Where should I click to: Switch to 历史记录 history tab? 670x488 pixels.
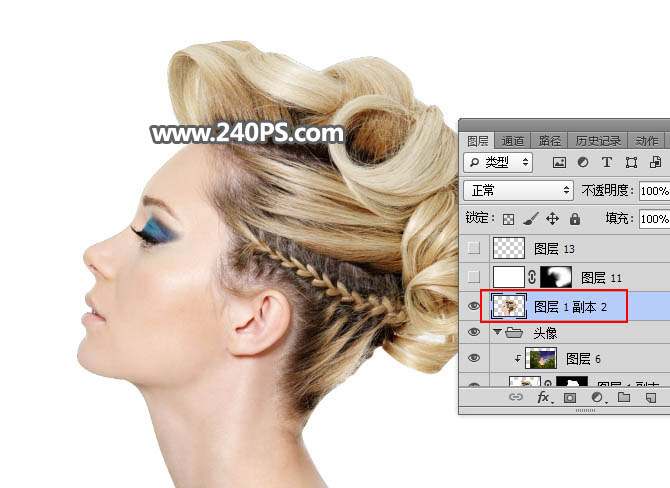tap(599, 141)
